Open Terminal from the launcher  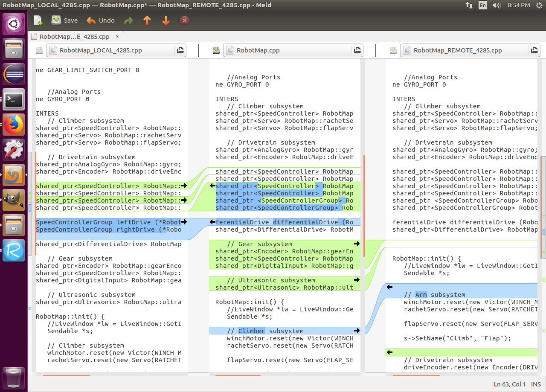click(14, 100)
